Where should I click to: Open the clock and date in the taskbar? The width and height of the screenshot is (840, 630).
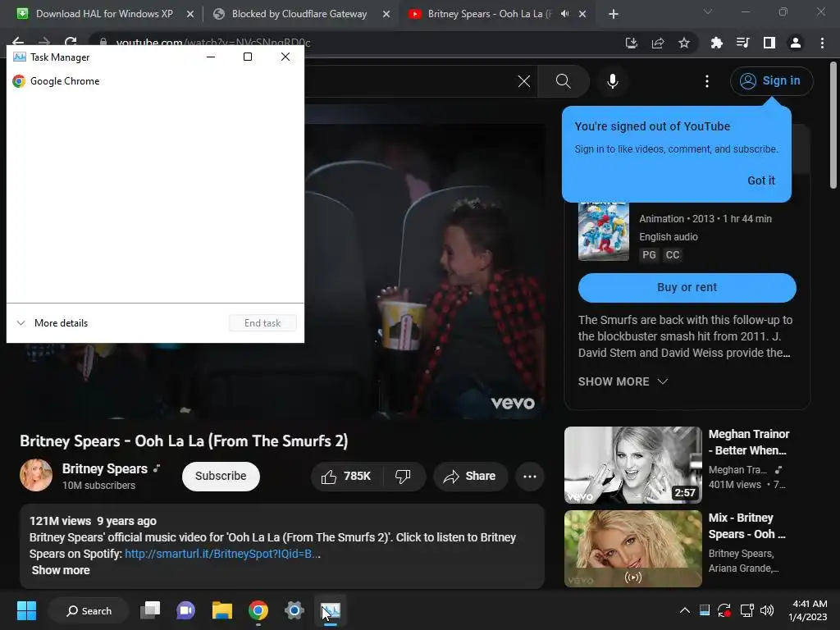pyautogui.click(x=807, y=610)
